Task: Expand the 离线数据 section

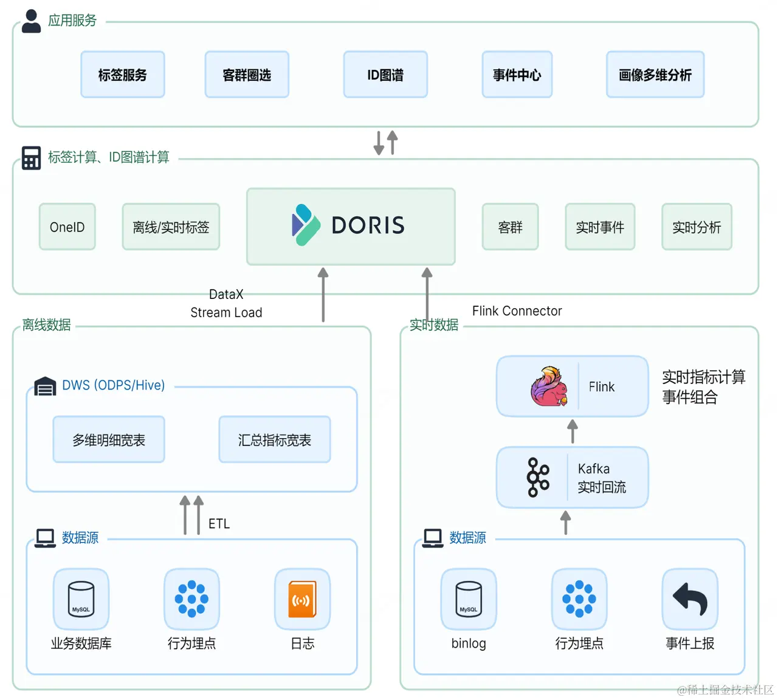Action: pos(45,325)
